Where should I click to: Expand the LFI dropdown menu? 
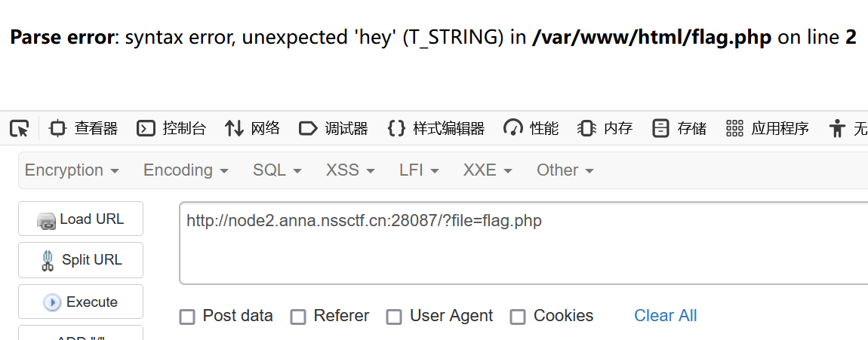(419, 170)
